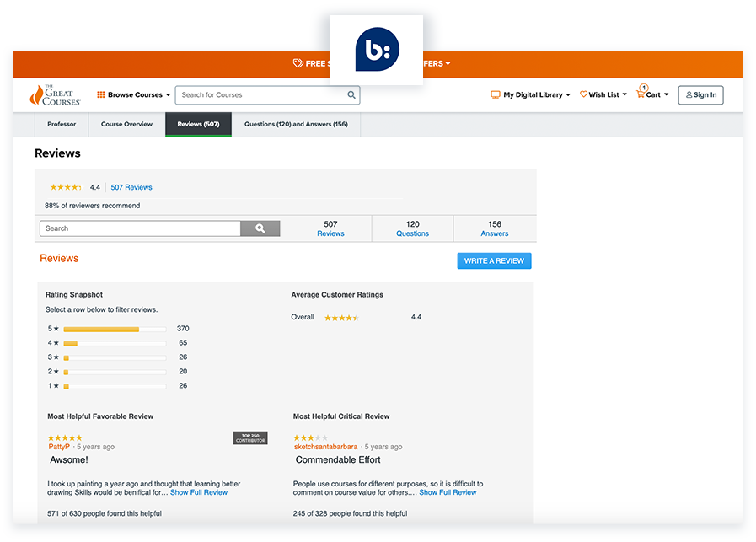Click the Browse Courses grid icon

[101, 94]
